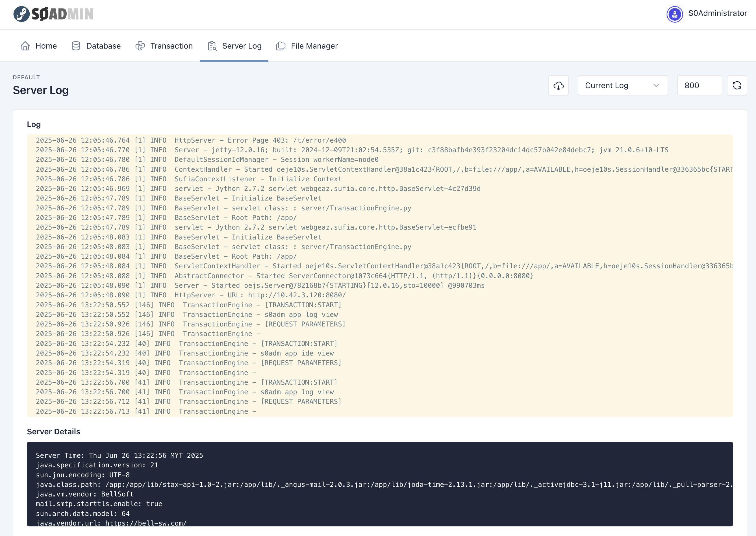Screen dimensions: 756x536
Task: Click 'SufiaContextListener - Initialize Context' line
Action: point(188,179)
